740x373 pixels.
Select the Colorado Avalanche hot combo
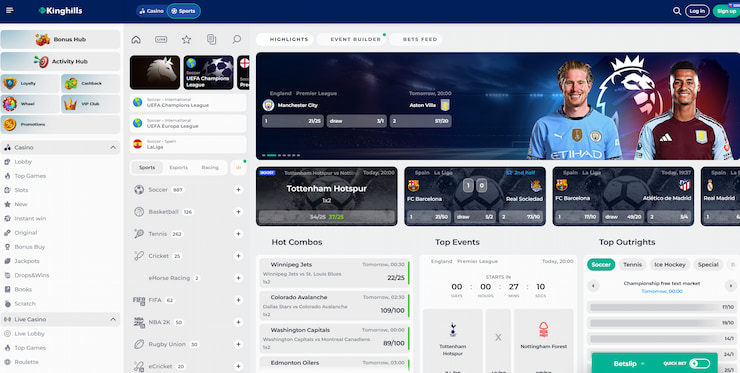click(x=335, y=305)
